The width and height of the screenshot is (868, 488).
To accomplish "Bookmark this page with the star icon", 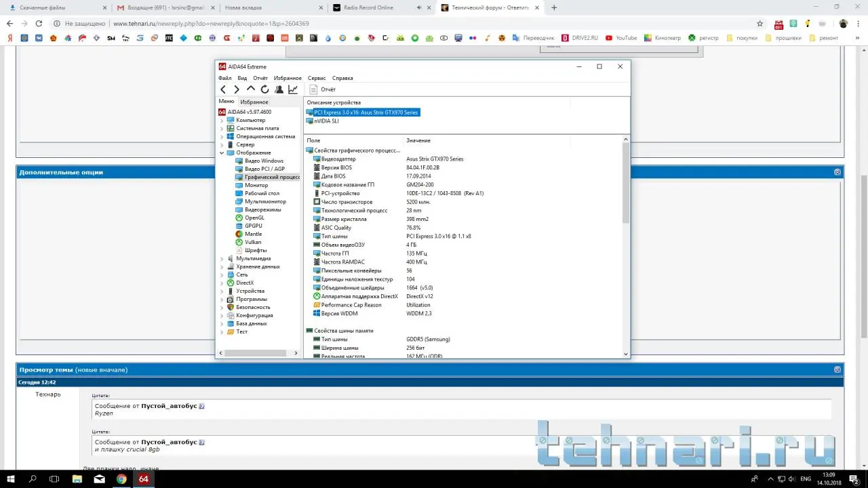I will tap(759, 24).
